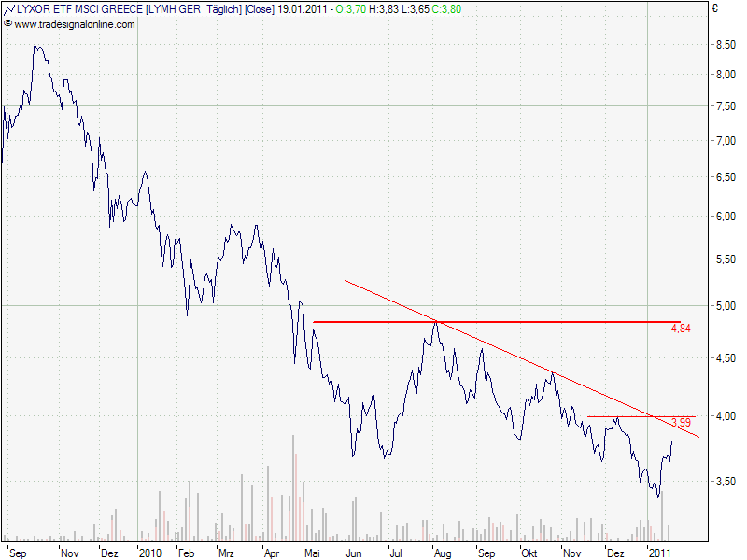Click the L:3,65 low value
Screen dimensions: 747x560
[x=415, y=9]
